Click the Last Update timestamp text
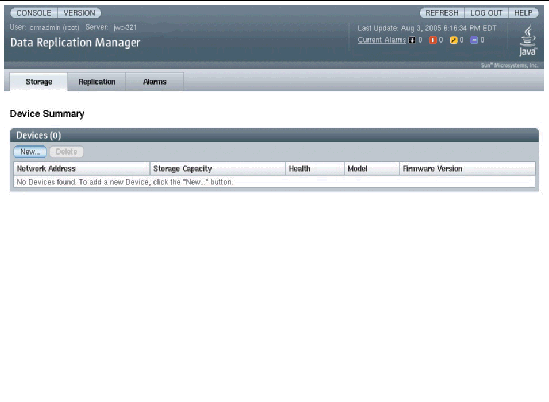The image size is (549, 402). (427, 28)
